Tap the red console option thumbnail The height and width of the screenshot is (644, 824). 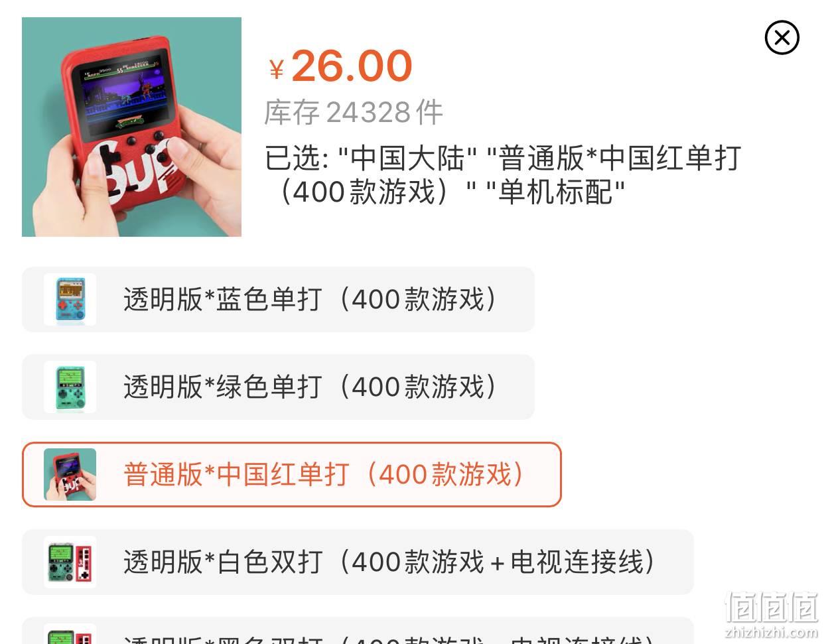70,474
